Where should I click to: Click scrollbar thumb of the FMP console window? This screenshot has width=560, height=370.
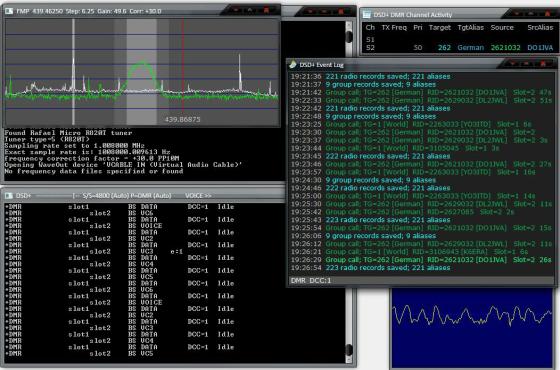(x=349, y=37)
